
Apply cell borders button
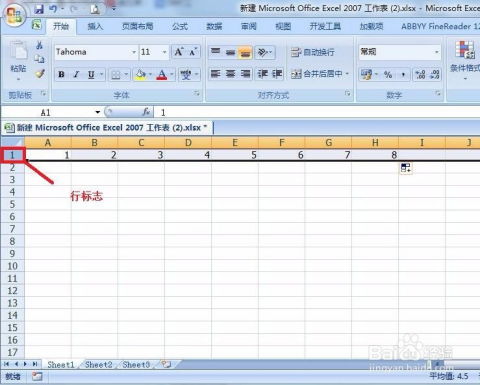click(115, 75)
